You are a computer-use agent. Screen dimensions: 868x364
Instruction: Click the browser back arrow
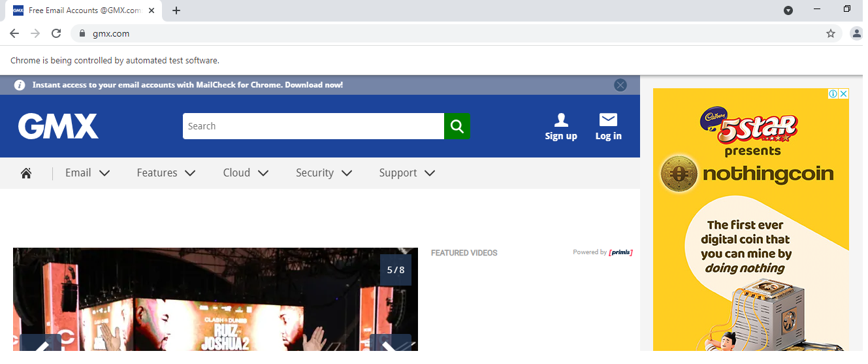(x=14, y=33)
